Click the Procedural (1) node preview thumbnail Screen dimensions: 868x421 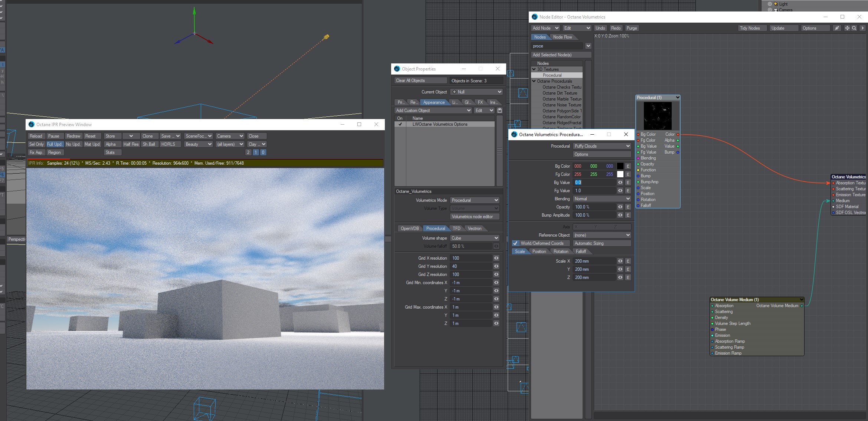point(657,116)
